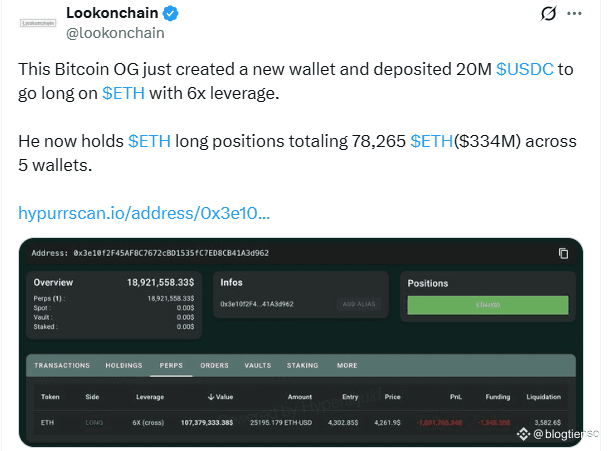Click the Value column sort arrow
607x451 pixels.
211,397
